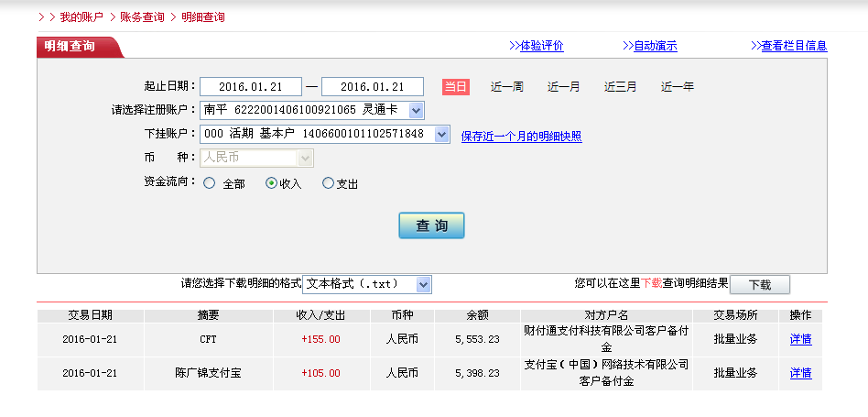868x417 pixels.
Task: Choose the 近一周 date range
Action: 506,87
